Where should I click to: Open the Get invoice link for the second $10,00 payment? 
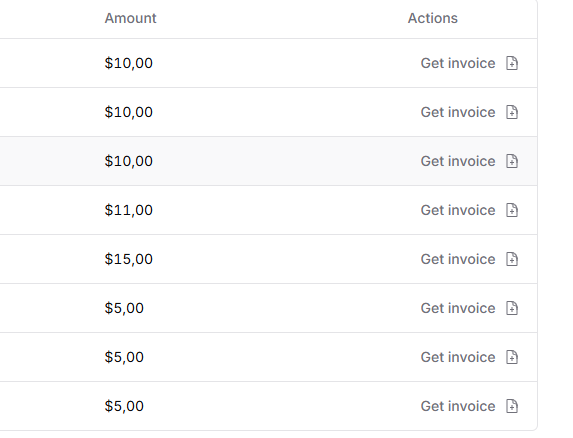point(458,112)
